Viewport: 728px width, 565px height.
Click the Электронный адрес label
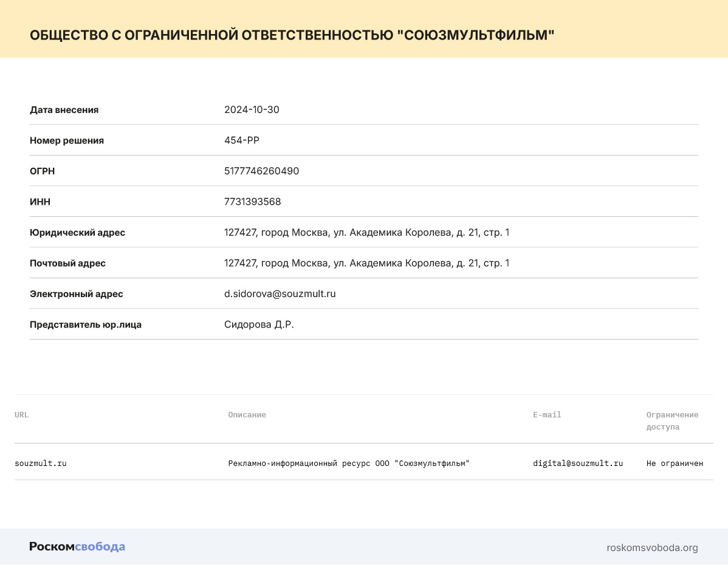76,294
